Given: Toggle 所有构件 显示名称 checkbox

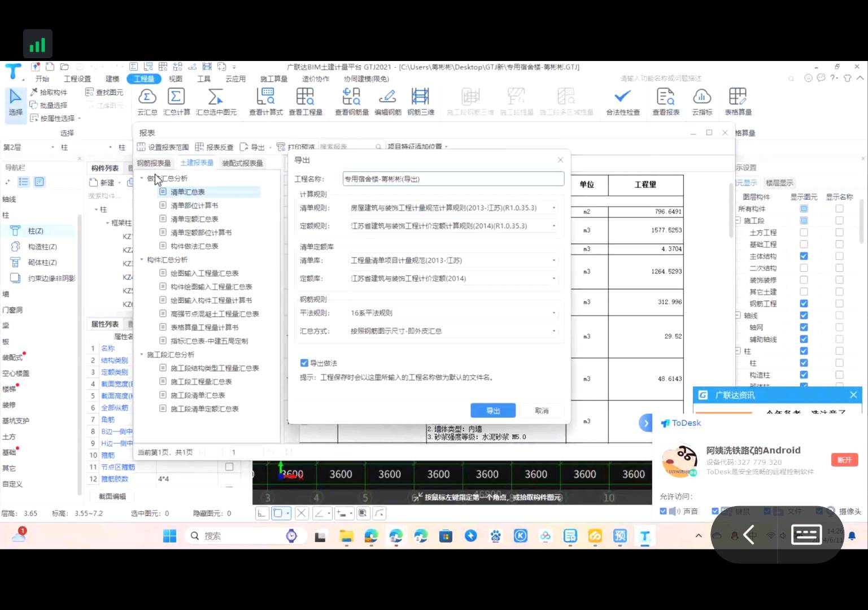Looking at the screenshot, I should click(x=839, y=208).
